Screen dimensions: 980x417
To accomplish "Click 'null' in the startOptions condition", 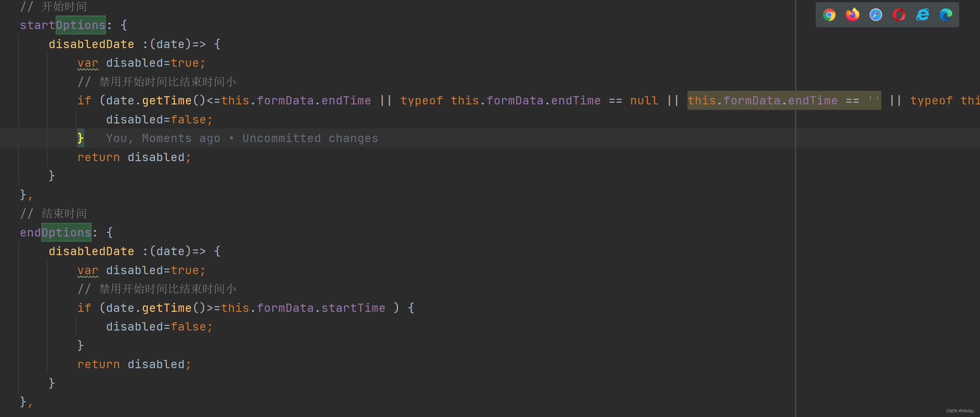I will [644, 100].
